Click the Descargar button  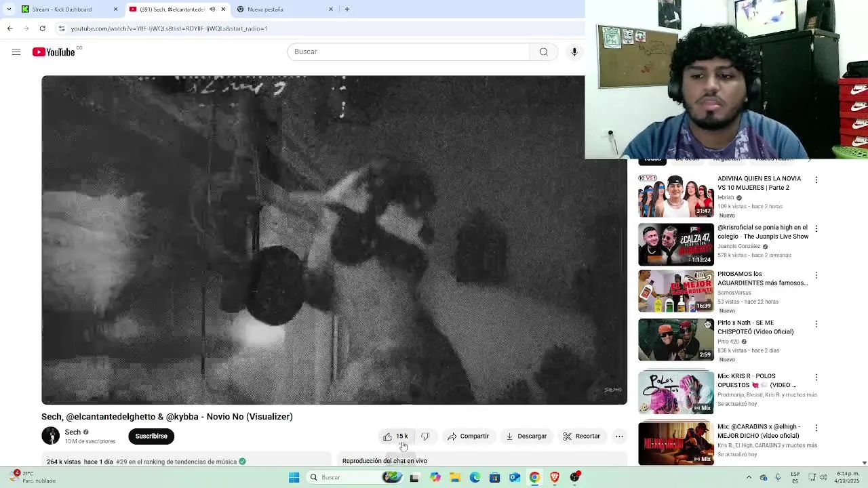[526, 436]
